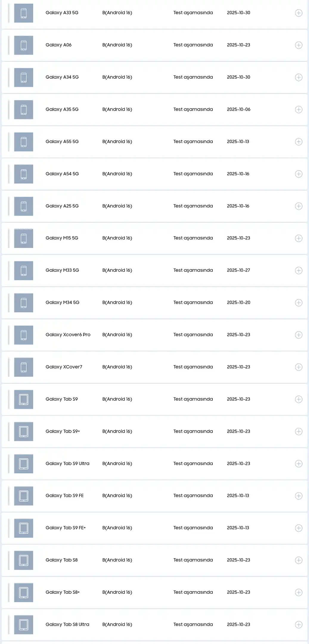This screenshot has height=644, width=309.
Task: Expand the Galaxy A54 5G details
Action: coord(299,174)
